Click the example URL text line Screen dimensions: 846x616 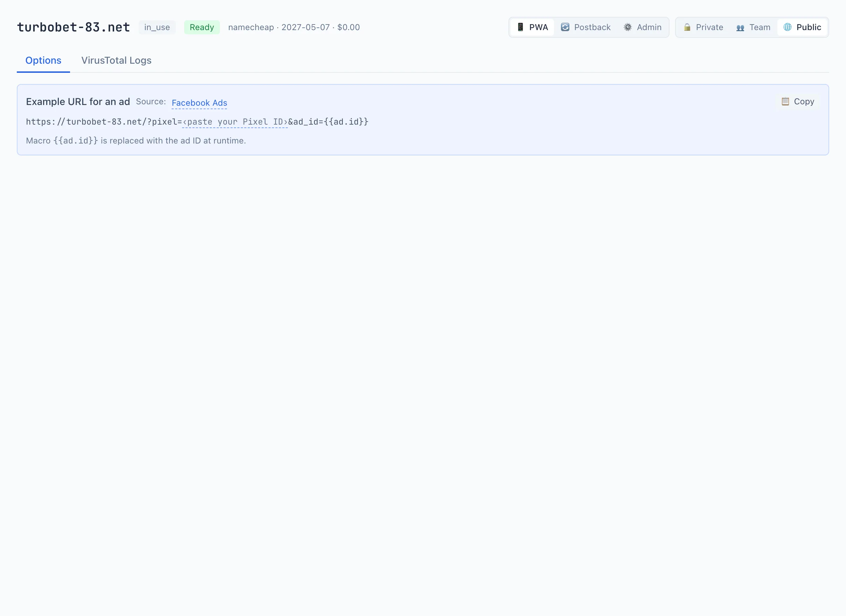197,122
